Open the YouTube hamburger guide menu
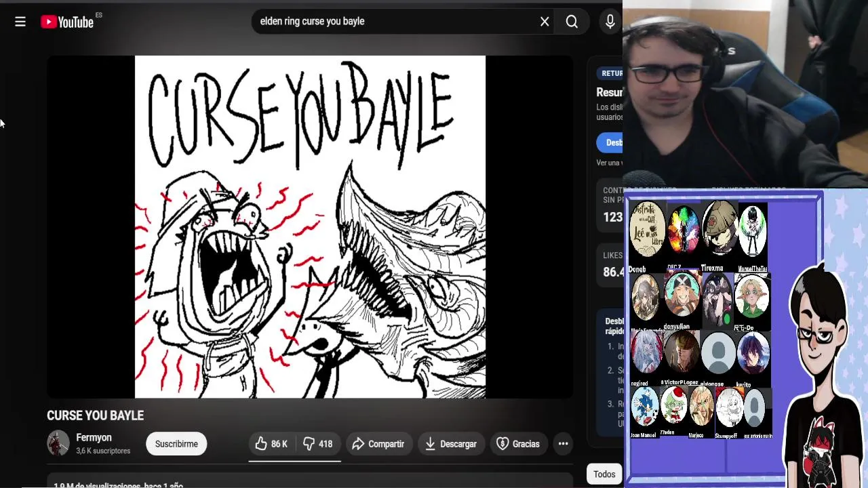The image size is (868, 488). (20, 22)
